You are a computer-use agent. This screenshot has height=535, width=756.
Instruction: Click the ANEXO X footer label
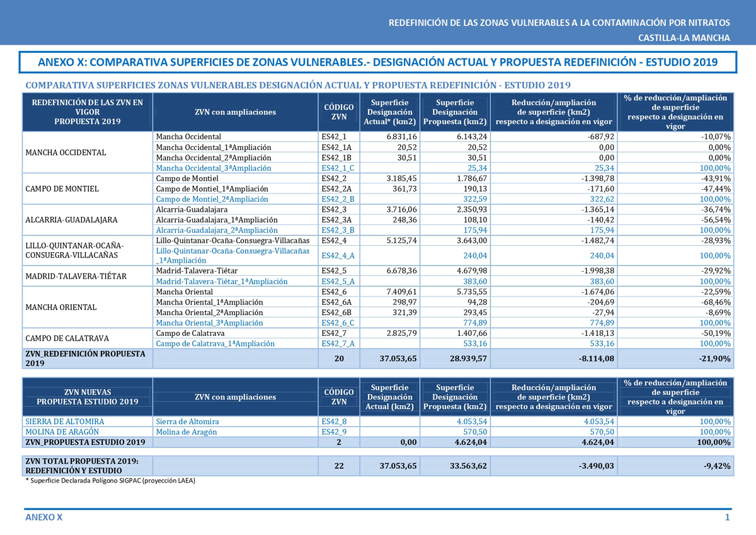(43, 517)
